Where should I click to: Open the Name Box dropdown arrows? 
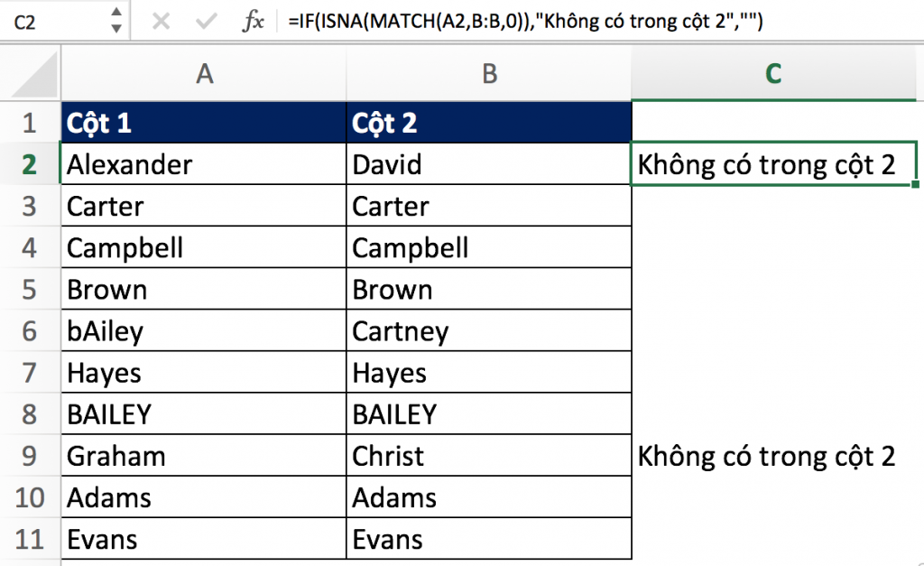[x=115, y=22]
